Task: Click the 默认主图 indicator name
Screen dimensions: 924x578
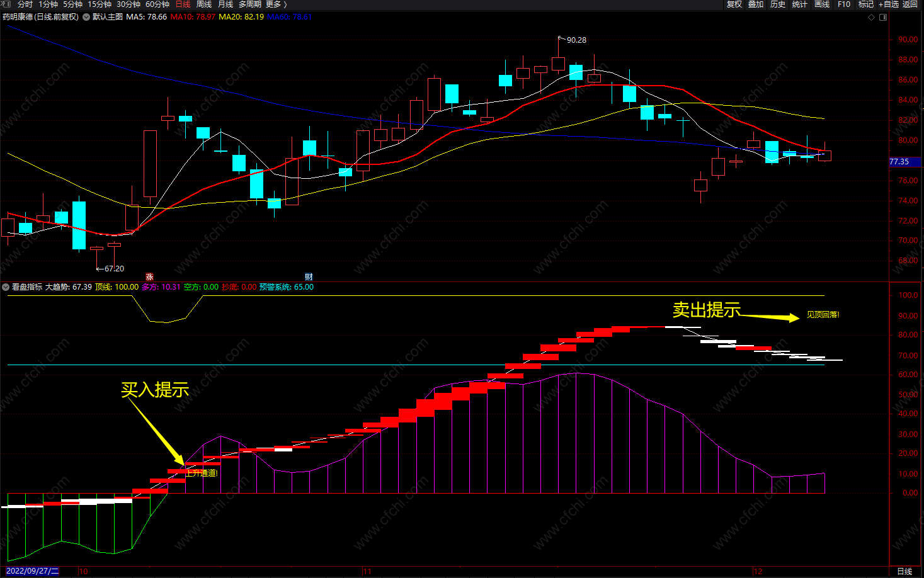Action: tap(108, 17)
